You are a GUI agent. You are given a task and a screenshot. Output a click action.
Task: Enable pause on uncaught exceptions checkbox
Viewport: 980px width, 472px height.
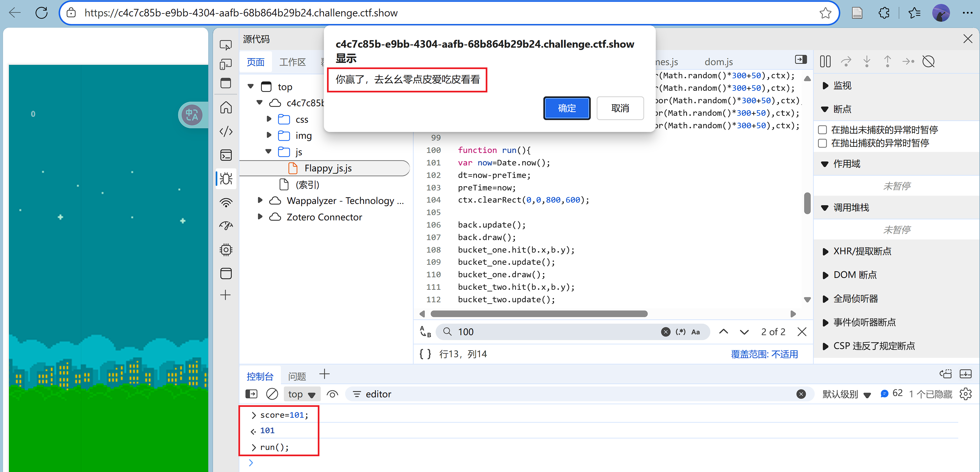click(823, 130)
